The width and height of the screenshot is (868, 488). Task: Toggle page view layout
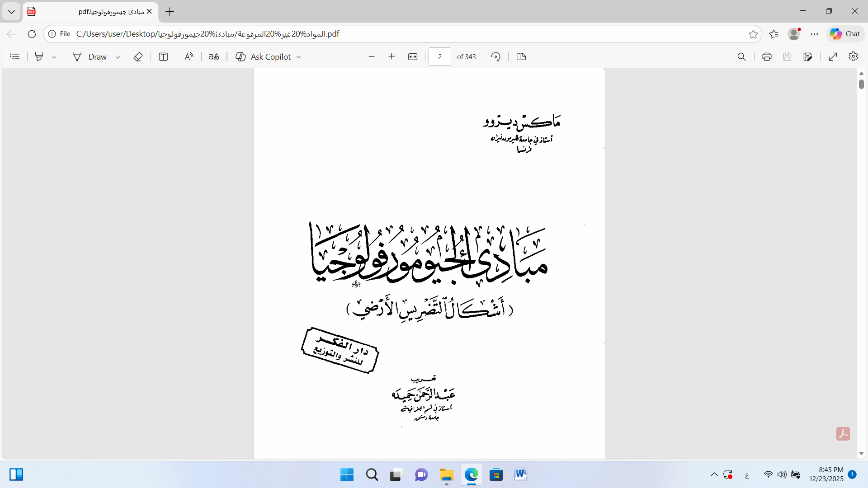point(521,56)
